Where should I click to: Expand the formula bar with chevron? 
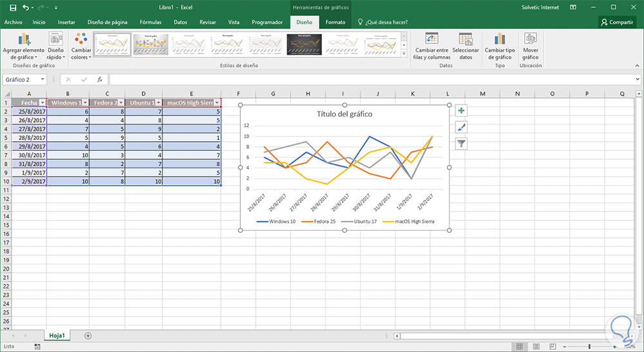638,79
